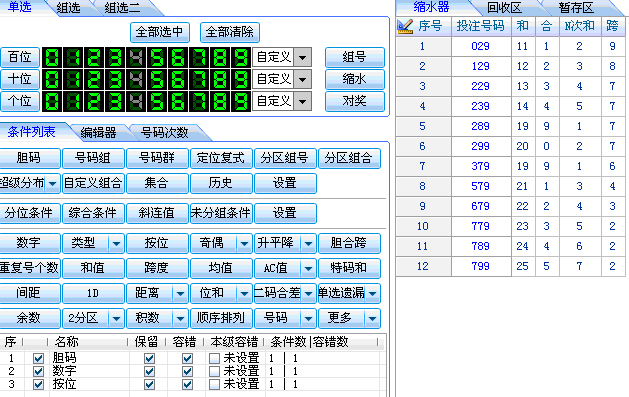Viewport: 629px width, 397px height.
Task: Expand the 类型 button dropdown arrow
Action: pyautogui.click(x=116, y=243)
